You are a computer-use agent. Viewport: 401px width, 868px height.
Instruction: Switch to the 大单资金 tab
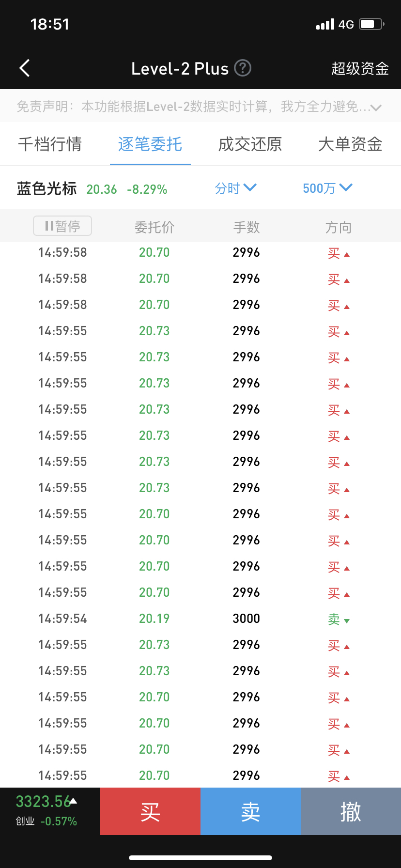click(x=350, y=144)
